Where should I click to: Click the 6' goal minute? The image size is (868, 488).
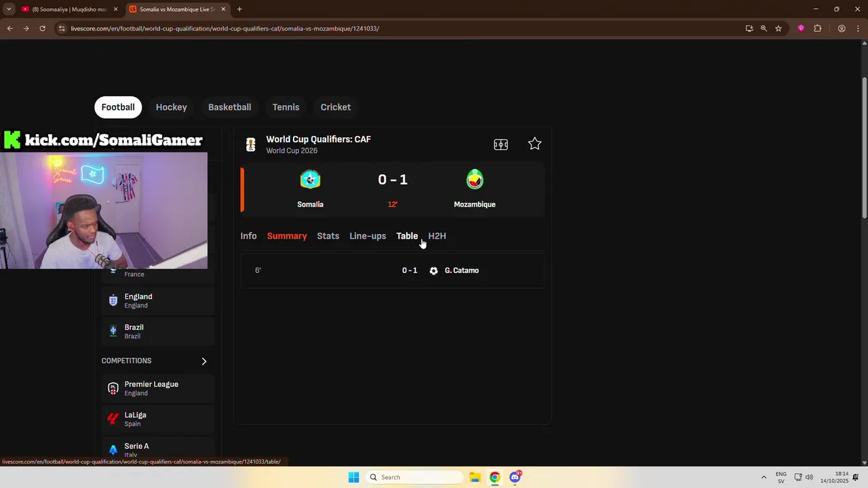[258, 270]
